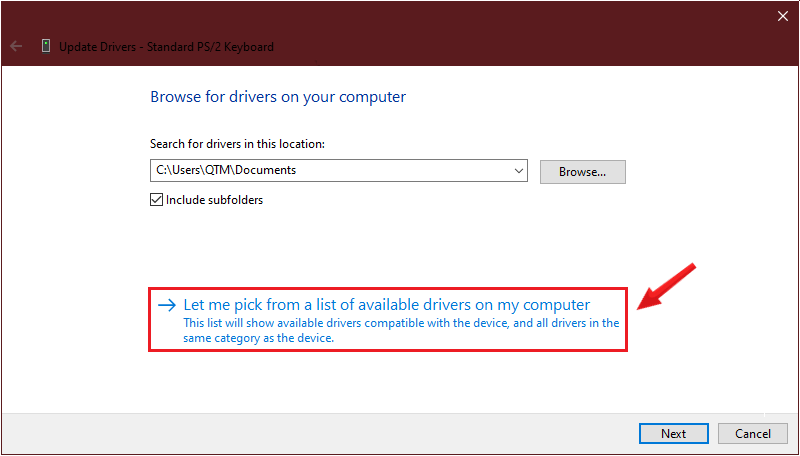
Task: Click the 'Update Drivers - Standard PS/2 Keyboard' title
Action: (166, 47)
